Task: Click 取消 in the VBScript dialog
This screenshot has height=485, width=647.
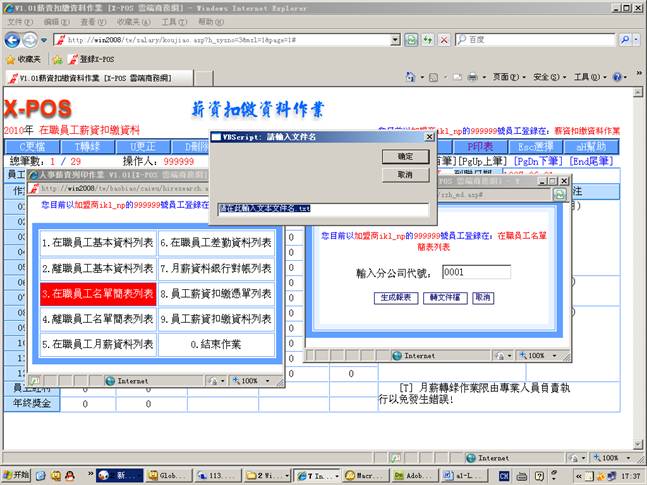Action: [x=405, y=174]
